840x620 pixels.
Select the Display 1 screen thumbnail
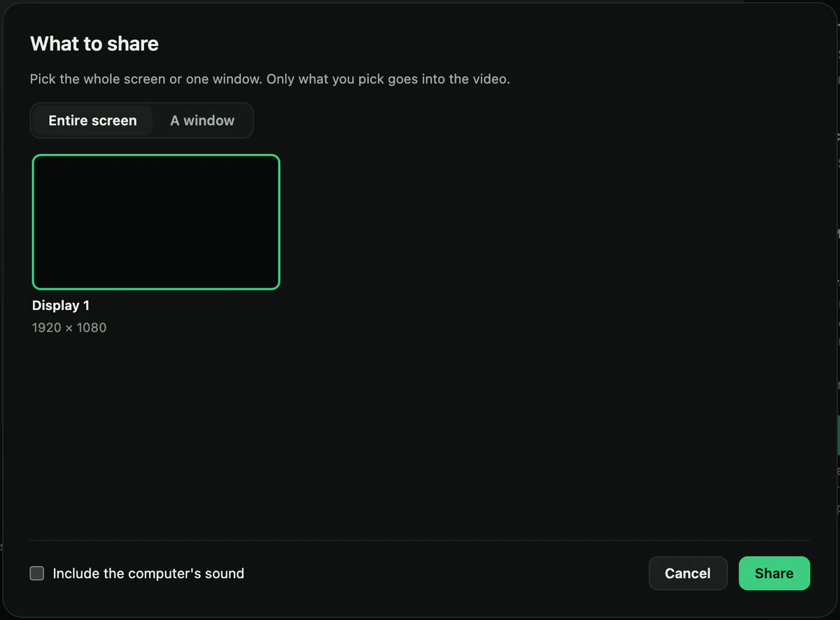coord(156,222)
